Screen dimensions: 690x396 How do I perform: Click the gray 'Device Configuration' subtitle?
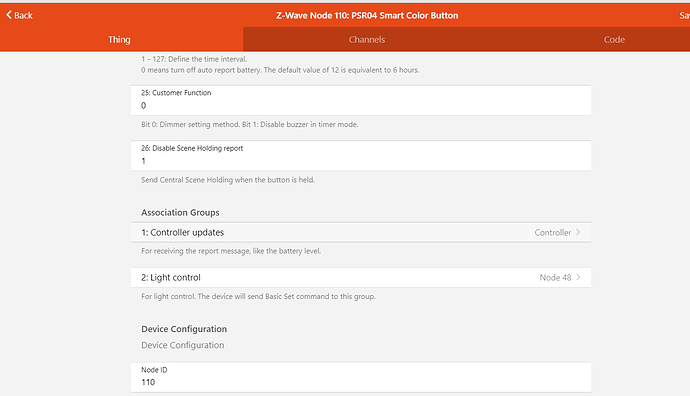click(183, 345)
